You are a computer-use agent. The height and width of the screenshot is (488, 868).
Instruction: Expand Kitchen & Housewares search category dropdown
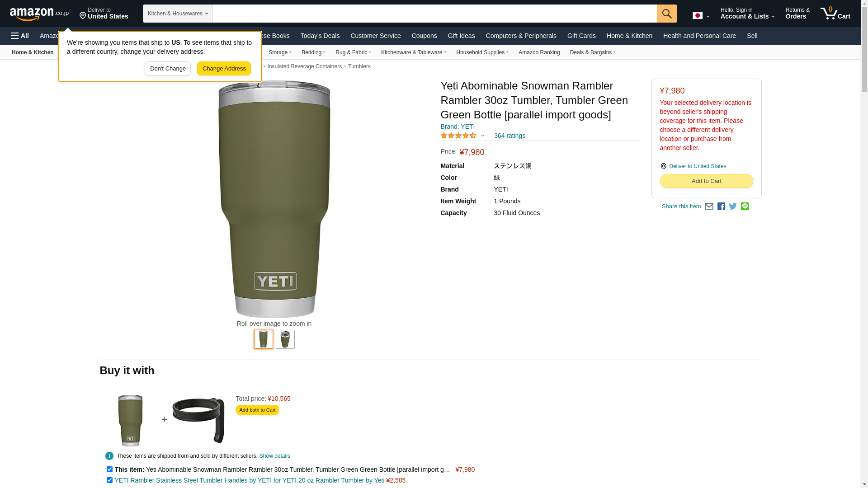click(178, 14)
